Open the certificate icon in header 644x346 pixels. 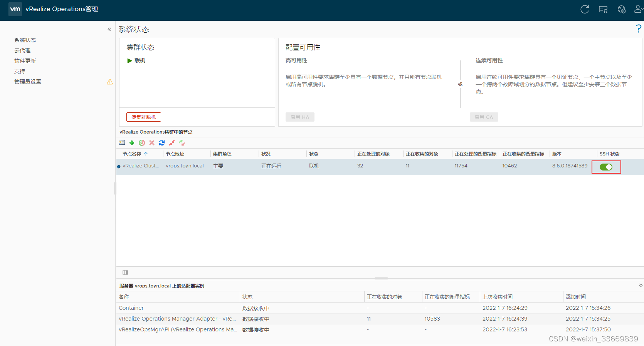pos(603,10)
